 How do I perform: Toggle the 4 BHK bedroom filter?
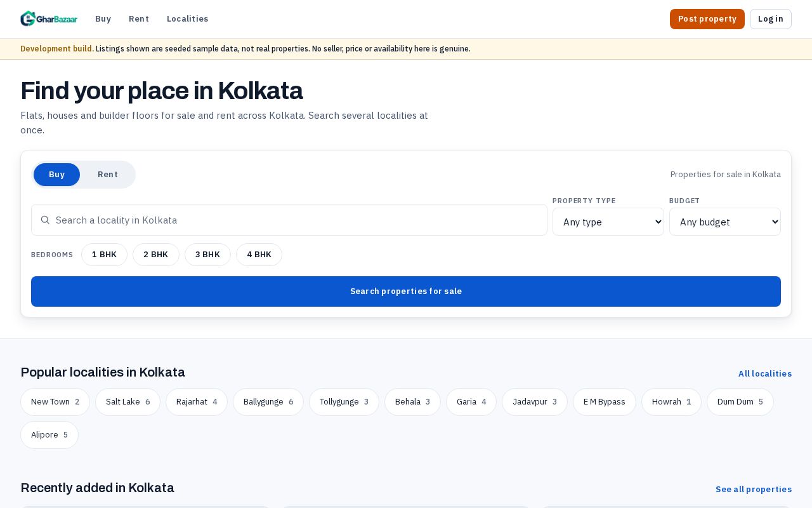pyautogui.click(x=259, y=255)
